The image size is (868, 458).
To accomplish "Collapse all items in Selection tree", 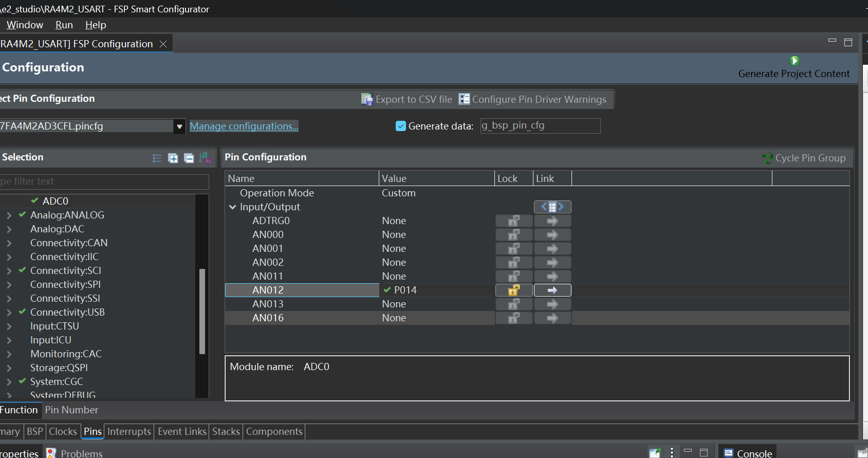I will pyautogui.click(x=189, y=158).
